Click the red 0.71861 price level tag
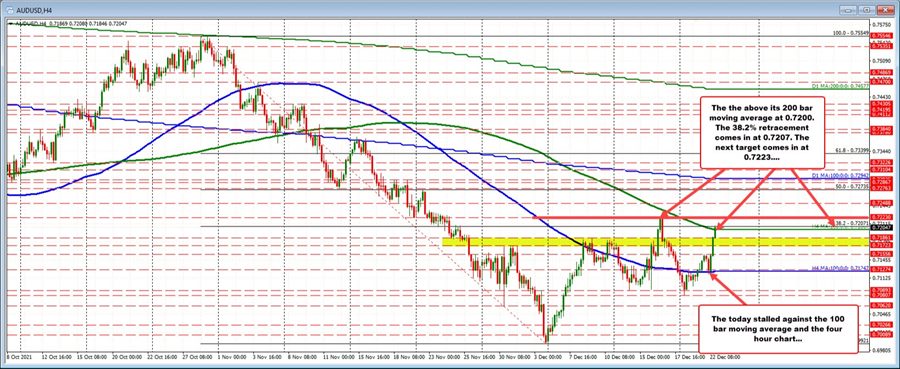Image resolution: width=900 pixels, height=369 pixels. click(x=883, y=237)
